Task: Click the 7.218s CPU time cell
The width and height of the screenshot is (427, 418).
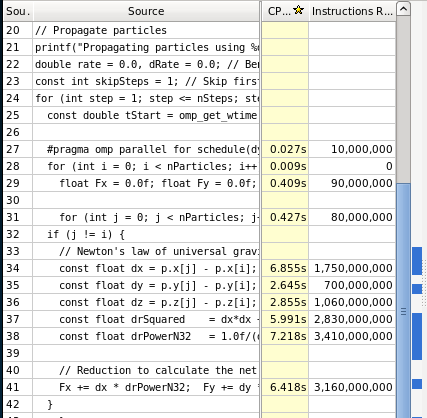Action: pos(285,336)
